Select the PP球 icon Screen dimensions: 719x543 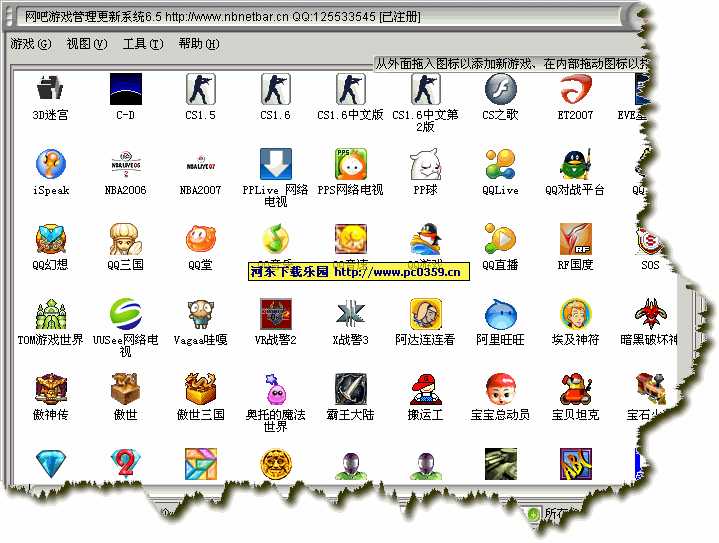[x=426, y=164]
